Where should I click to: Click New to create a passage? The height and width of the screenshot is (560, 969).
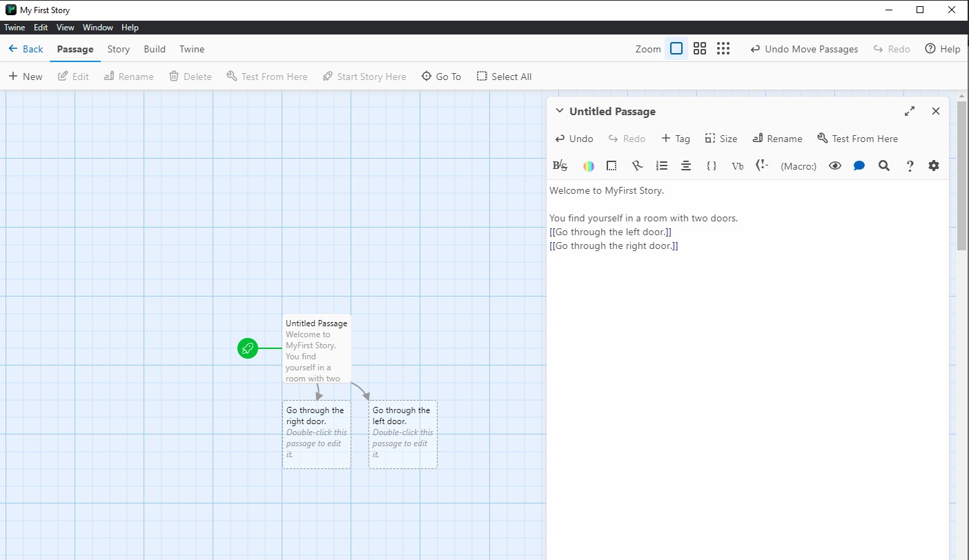click(x=26, y=76)
